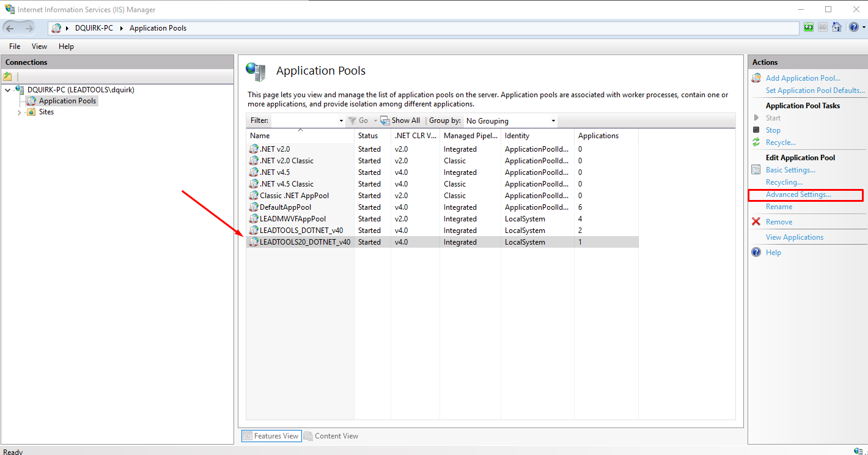
Task: Click LocalSystem identity of LEADMWVFAppPool
Action: [x=525, y=219]
